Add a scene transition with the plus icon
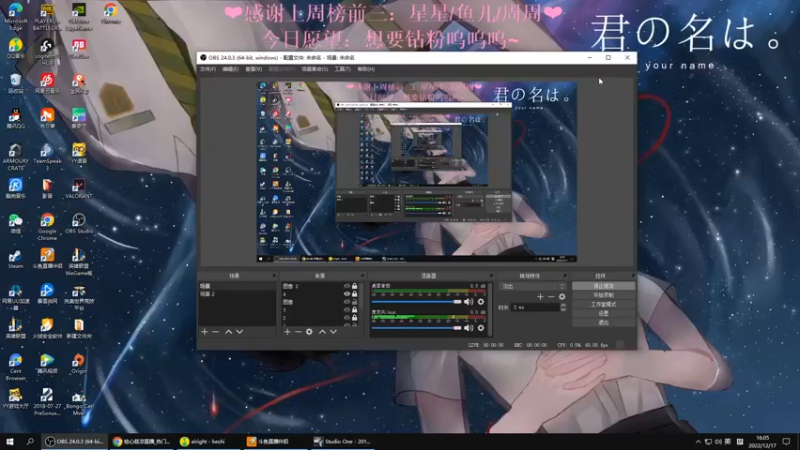Viewport: 800px width, 450px height. point(540,296)
